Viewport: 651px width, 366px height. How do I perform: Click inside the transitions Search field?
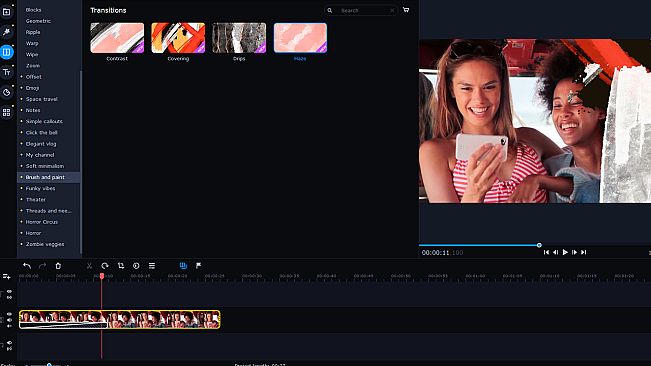[x=361, y=10]
